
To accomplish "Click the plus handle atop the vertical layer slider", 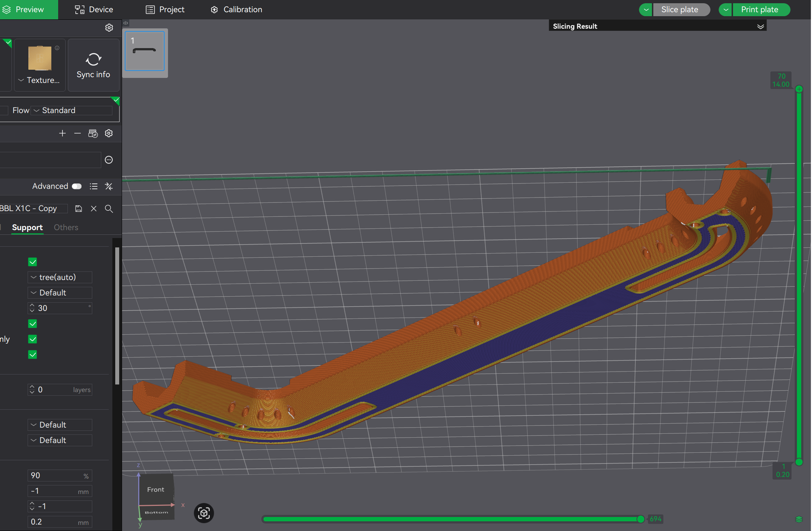I will [x=799, y=89].
